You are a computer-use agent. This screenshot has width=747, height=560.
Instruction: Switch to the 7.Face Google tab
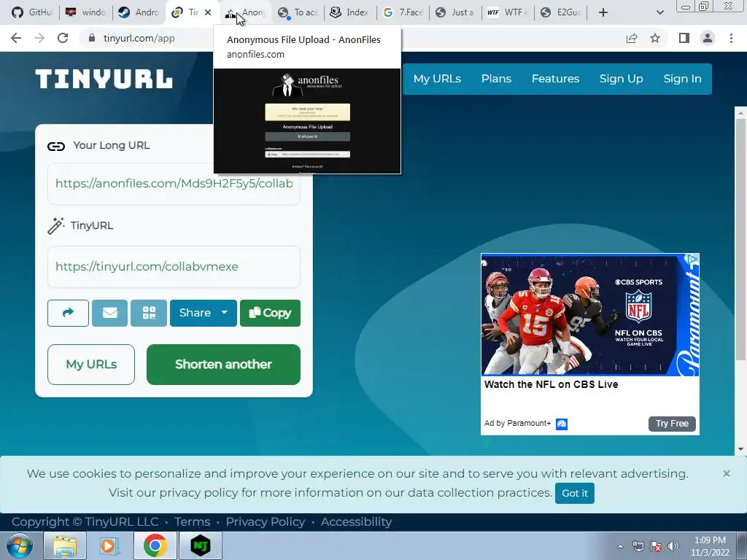click(x=403, y=12)
